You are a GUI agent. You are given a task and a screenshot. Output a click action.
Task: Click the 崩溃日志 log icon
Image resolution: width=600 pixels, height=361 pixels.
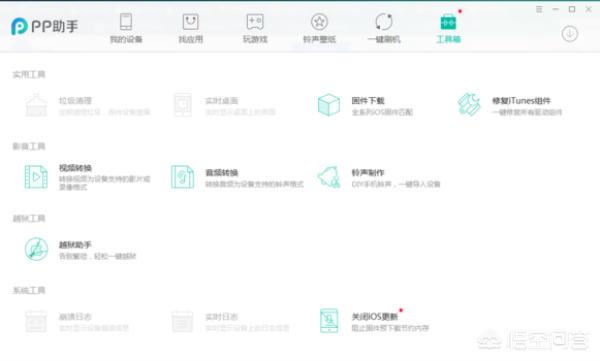[x=36, y=321]
